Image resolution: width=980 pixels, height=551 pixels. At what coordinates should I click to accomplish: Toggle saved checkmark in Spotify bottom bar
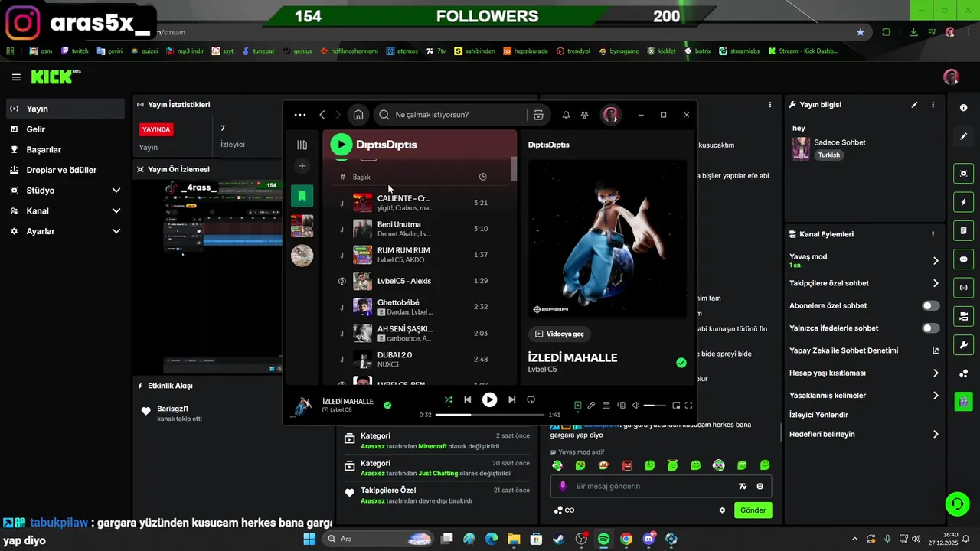tap(387, 406)
